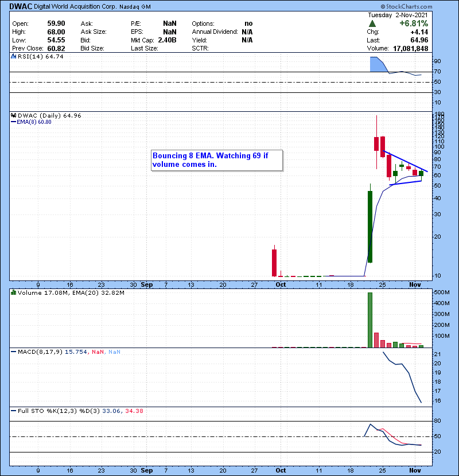Click the Open price value 59.90
Screen dimensions: 459x476
coord(56,24)
